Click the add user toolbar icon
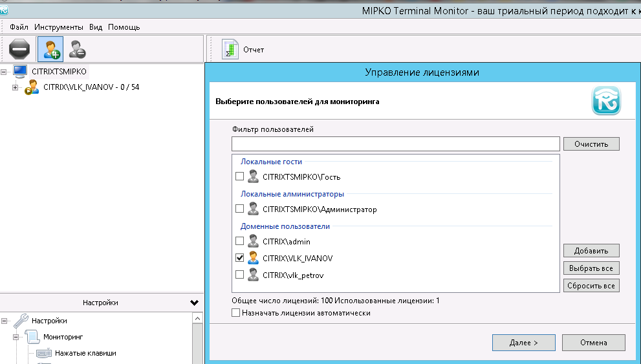The width and height of the screenshot is (641, 364). pyautogui.click(x=50, y=49)
